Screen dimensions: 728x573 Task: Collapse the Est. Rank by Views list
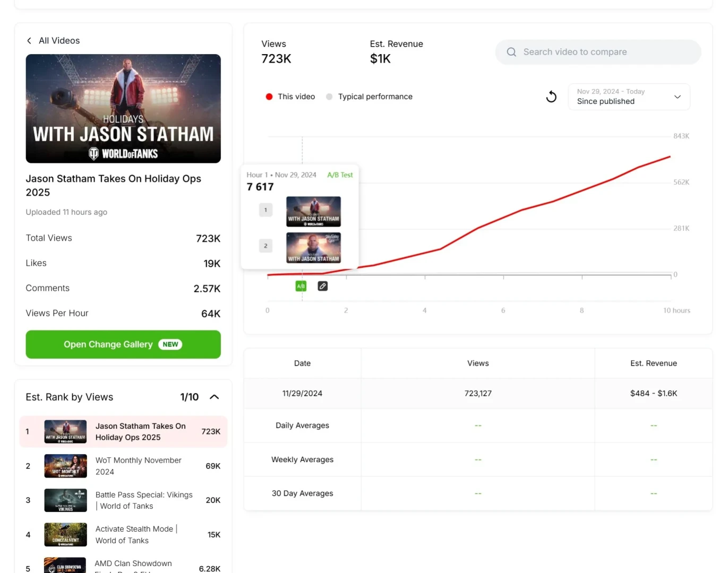tap(215, 397)
